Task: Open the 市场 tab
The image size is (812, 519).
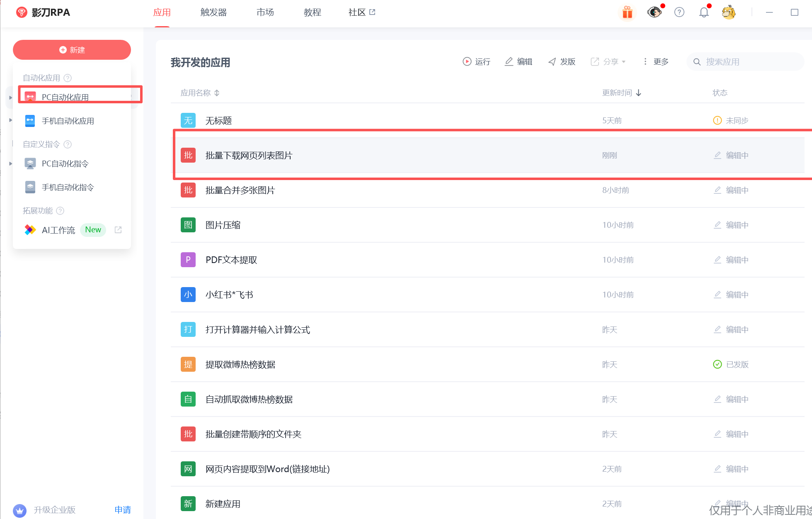Action: [265, 12]
